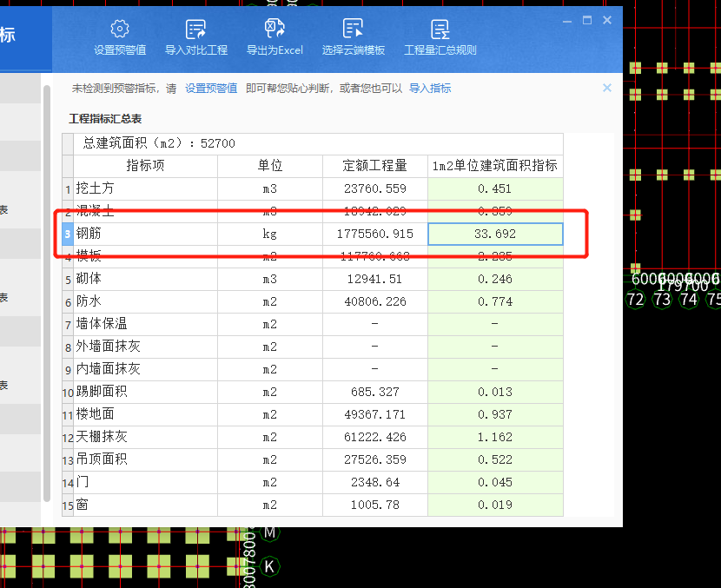Dismiss the warning hint bar with its X
Viewport: 721px width, 588px height.
[x=607, y=88]
